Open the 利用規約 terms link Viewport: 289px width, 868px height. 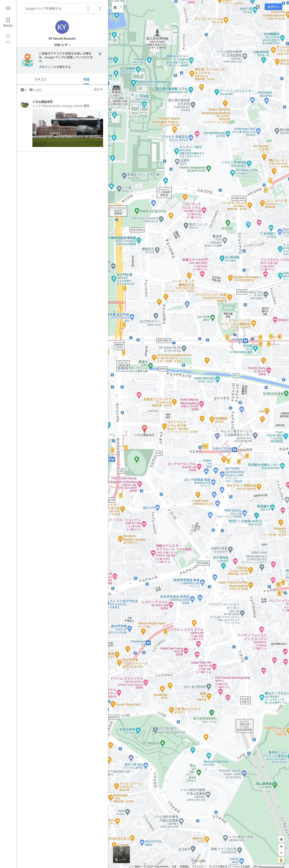pyautogui.click(x=184, y=866)
